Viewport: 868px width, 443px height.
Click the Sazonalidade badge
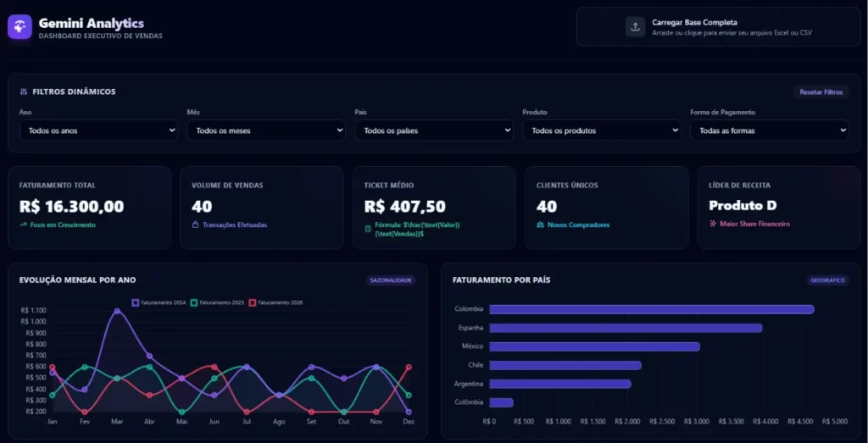pos(391,280)
